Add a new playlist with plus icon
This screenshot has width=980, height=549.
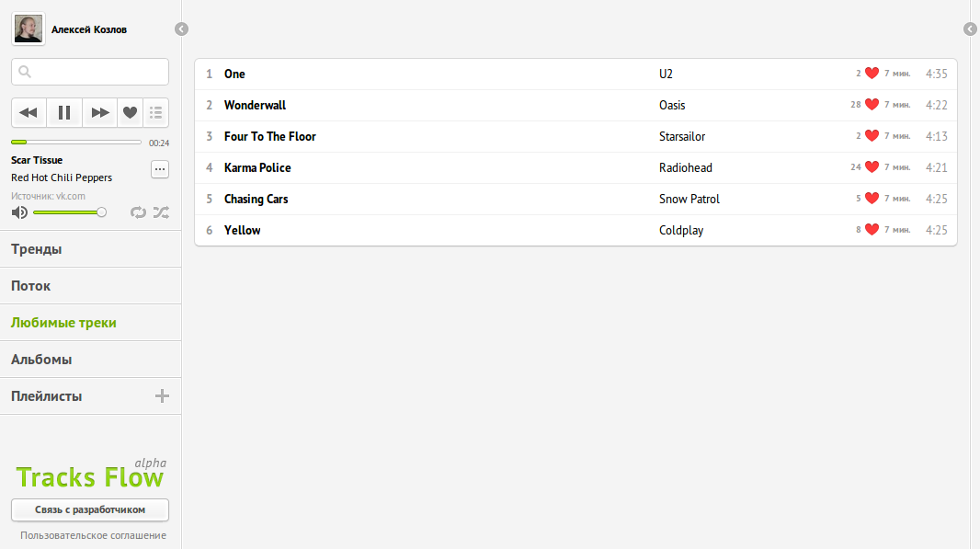click(x=162, y=396)
